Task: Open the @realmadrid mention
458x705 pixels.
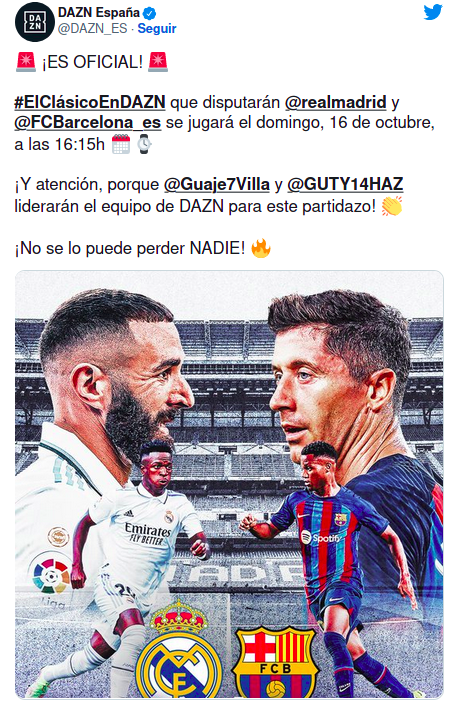Action: tap(336, 102)
